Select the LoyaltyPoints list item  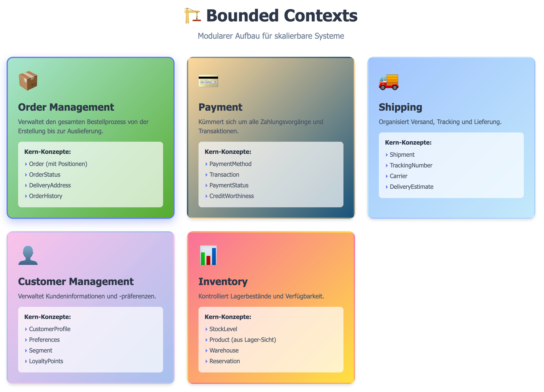coord(46,361)
